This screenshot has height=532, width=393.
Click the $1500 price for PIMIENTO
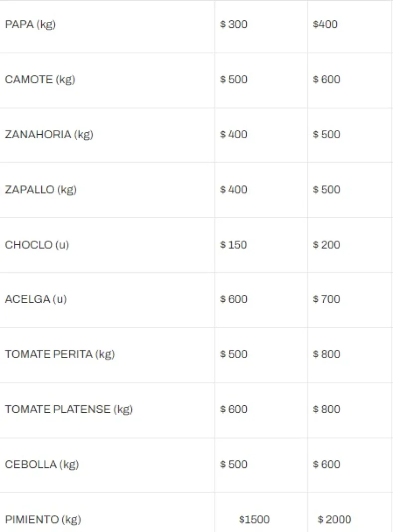pos(254,520)
